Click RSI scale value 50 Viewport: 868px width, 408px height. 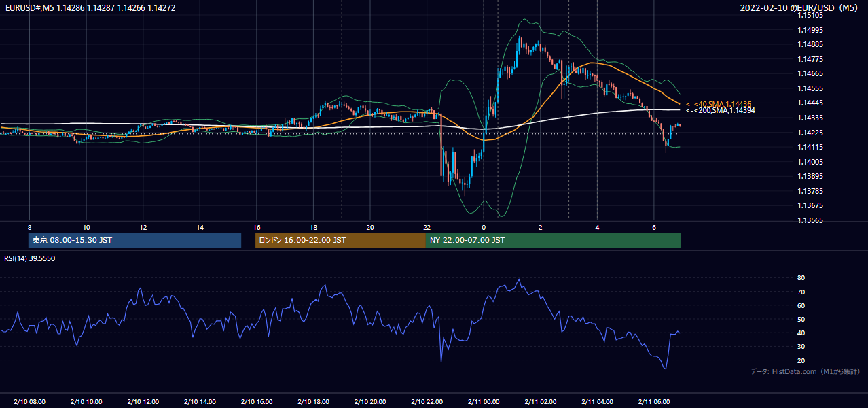[801, 319]
